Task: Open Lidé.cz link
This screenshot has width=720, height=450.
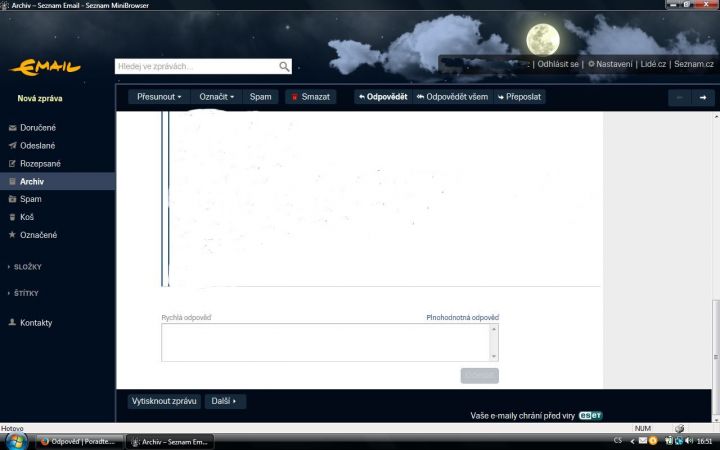Action: pyautogui.click(x=653, y=64)
